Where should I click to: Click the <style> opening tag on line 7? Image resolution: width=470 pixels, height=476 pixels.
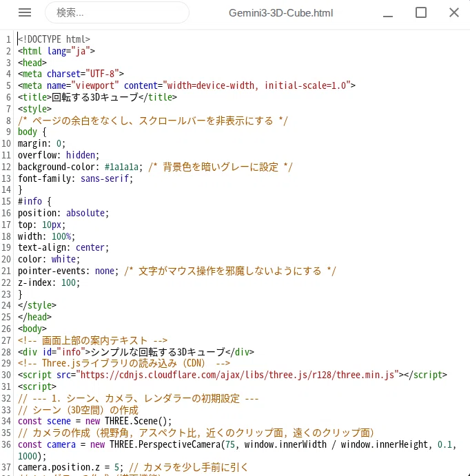[x=34, y=109]
